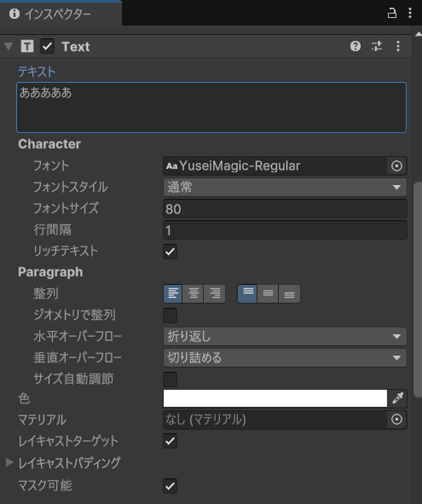Pick a color with the eyedropper icon
Screen dimensions: 422x504
click(398, 398)
